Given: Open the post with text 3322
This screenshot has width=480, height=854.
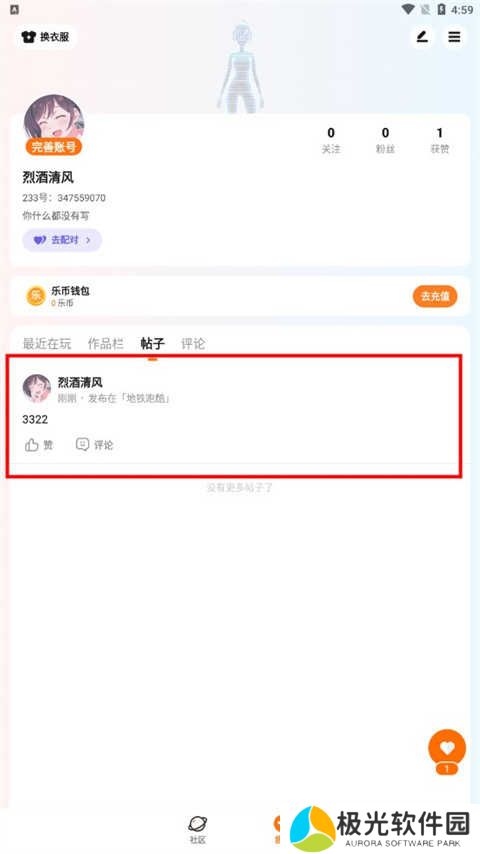Looking at the screenshot, I should coord(234,417).
